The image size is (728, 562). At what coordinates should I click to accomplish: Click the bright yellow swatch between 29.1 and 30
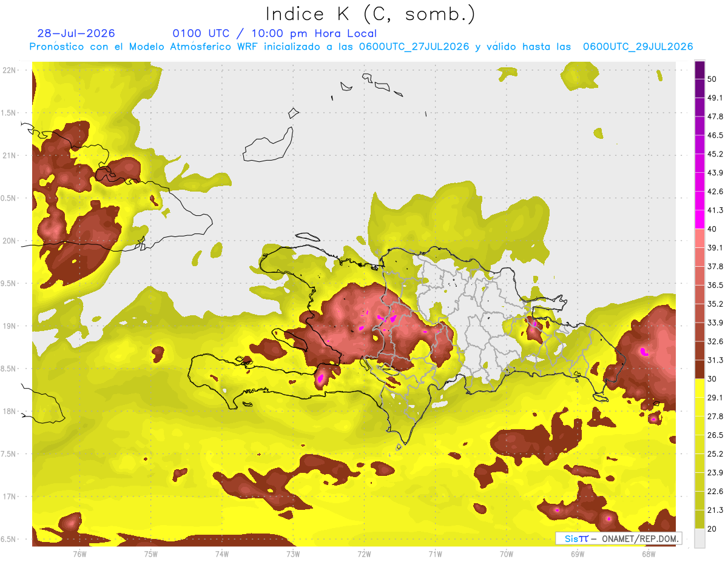[x=700, y=389]
